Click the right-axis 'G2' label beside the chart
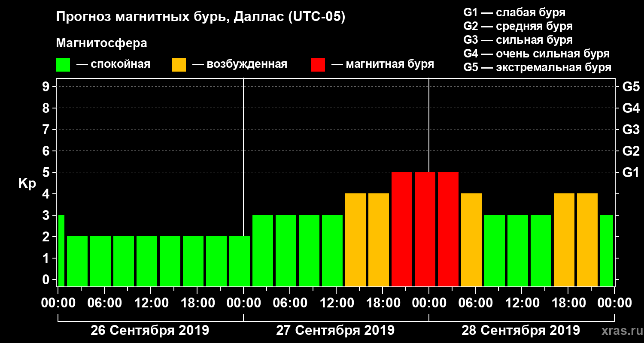 pos(631,151)
